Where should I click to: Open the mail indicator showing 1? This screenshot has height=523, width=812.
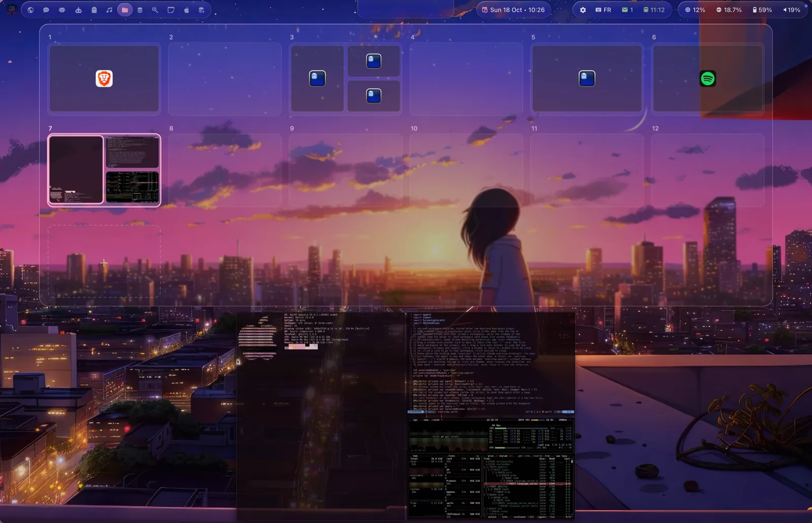pos(627,10)
